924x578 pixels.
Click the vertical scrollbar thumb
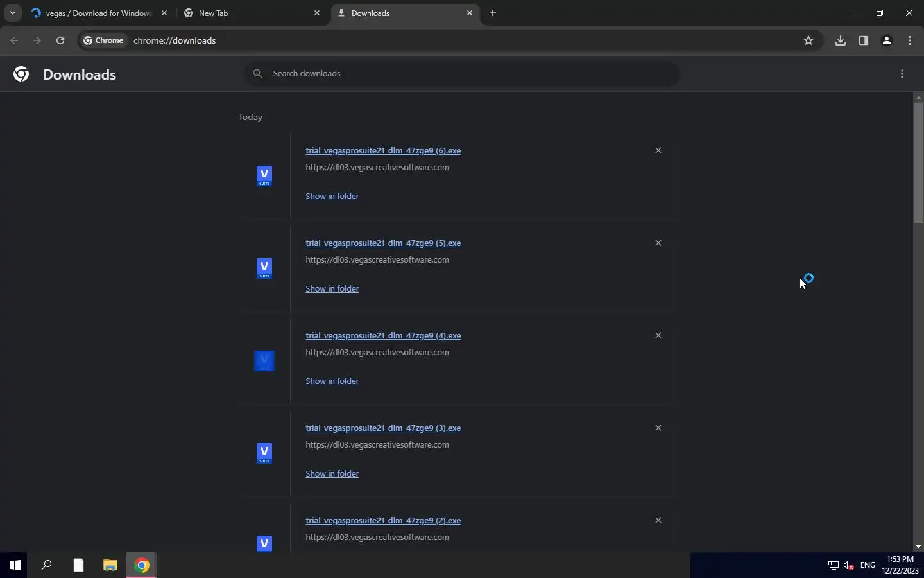tap(918, 162)
